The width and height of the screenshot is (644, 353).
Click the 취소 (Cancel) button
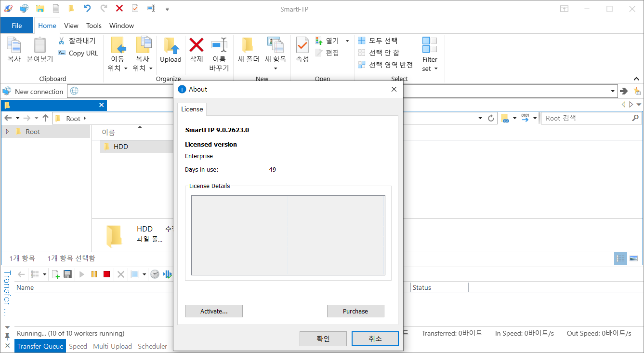point(375,339)
